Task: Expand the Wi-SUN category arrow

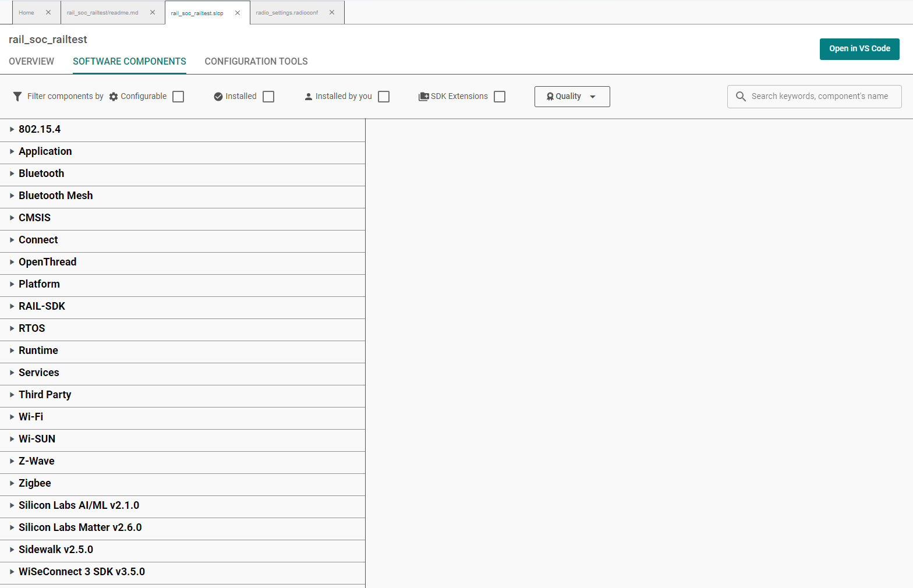Action: click(12, 439)
